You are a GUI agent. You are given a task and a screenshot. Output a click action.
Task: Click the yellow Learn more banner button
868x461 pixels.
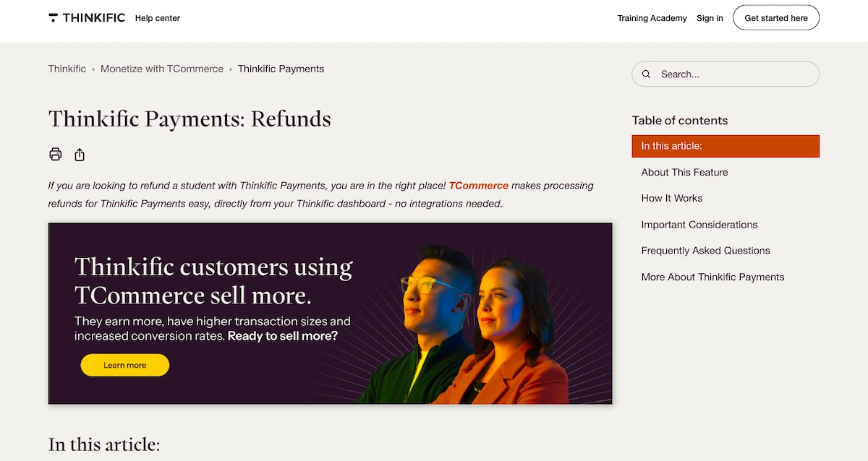[125, 365]
